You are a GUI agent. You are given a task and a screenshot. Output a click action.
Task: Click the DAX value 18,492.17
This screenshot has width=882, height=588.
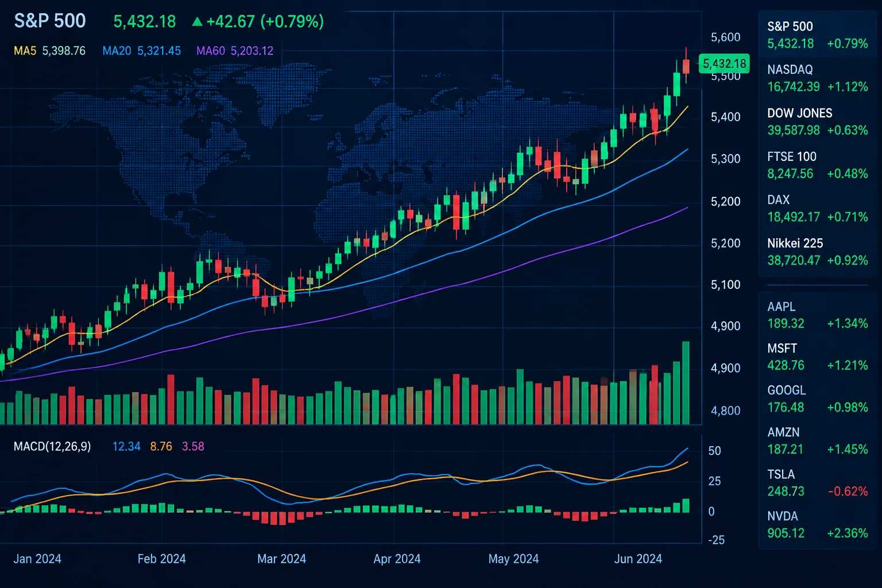[794, 217]
